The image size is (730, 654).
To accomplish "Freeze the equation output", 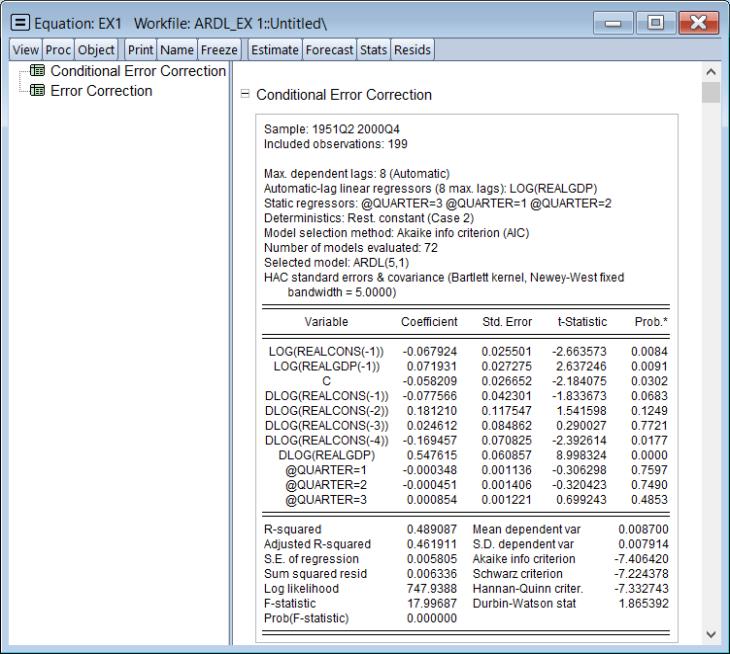I will 218,49.
